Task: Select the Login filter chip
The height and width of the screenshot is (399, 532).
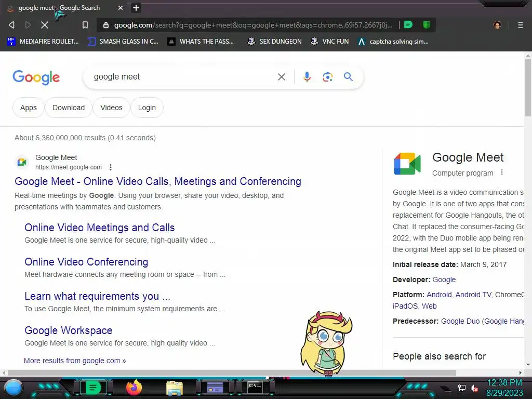Action: (147, 108)
